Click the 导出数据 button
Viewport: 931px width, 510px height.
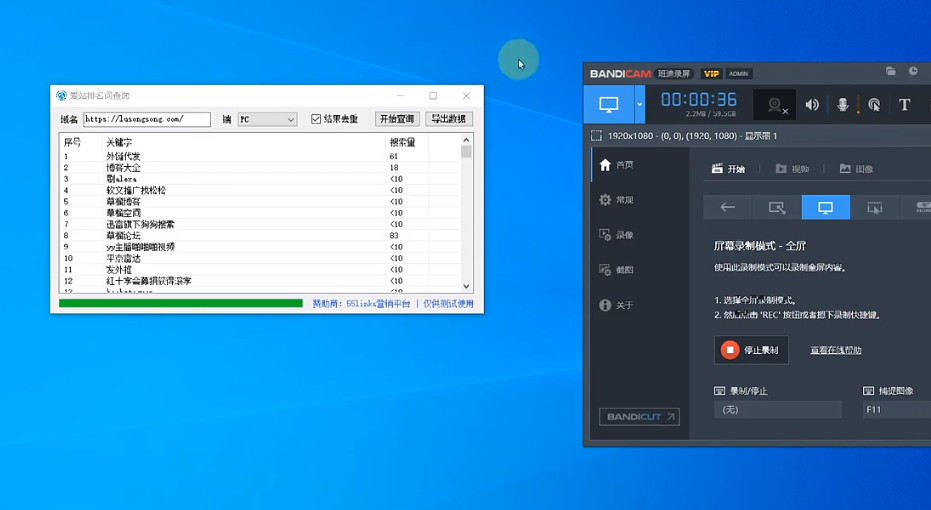(x=449, y=119)
